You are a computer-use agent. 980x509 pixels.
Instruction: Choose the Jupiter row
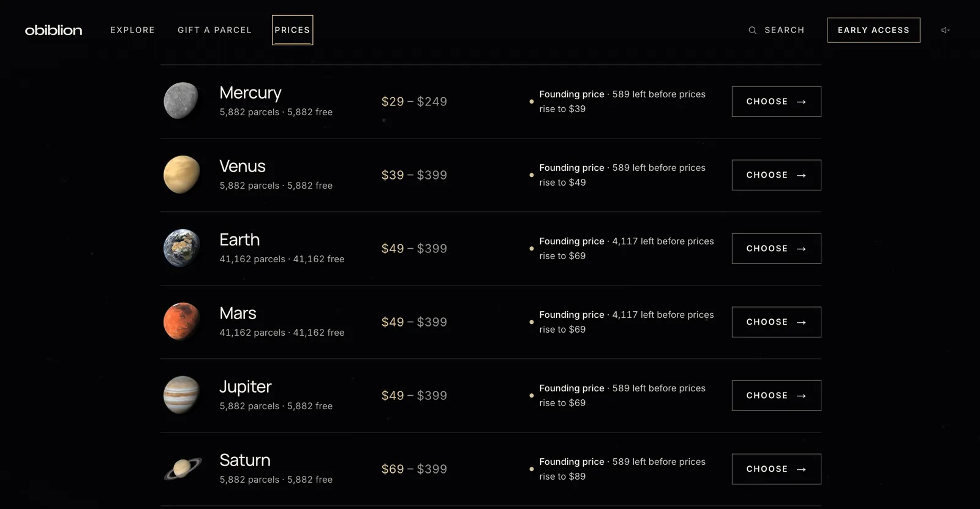(x=776, y=396)
